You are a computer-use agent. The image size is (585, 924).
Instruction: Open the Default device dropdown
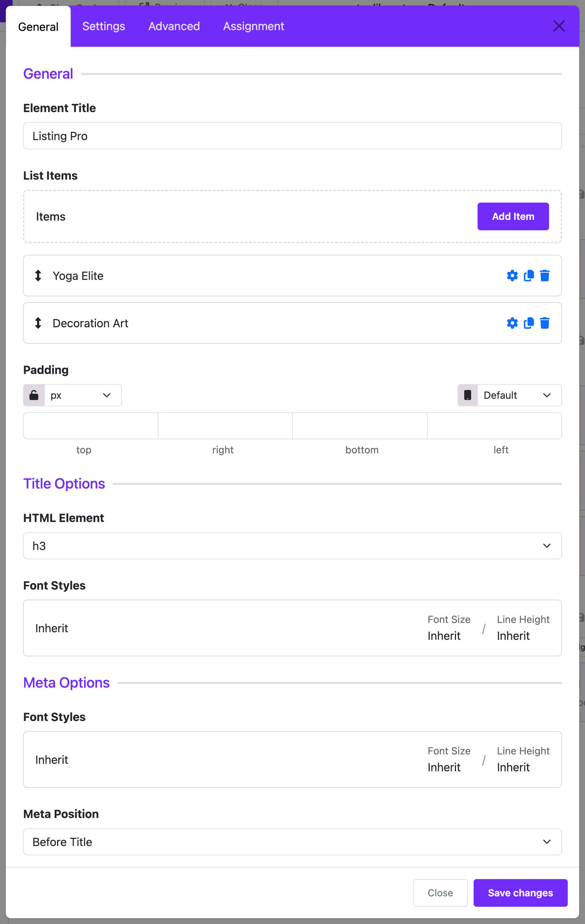pos(519,395)
